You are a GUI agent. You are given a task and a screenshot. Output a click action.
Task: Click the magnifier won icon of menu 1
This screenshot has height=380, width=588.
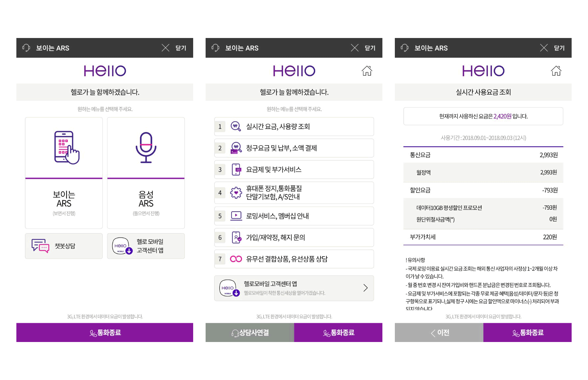(x=236, y=126)
